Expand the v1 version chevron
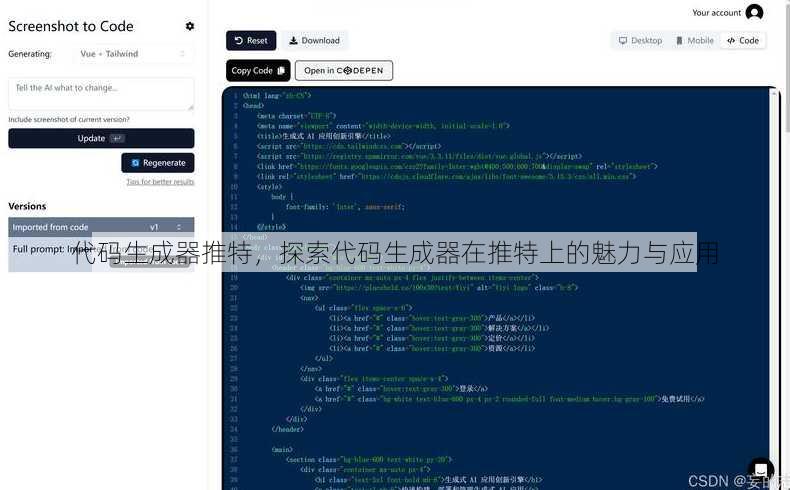The height and width of the screenshot is (490, 790). coord(179,227)
